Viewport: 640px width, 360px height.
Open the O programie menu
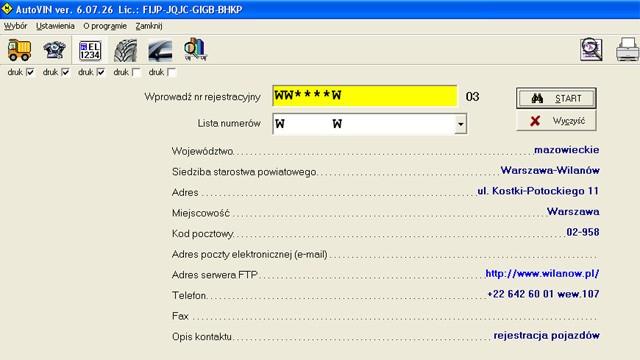click(x=105, y=26)
